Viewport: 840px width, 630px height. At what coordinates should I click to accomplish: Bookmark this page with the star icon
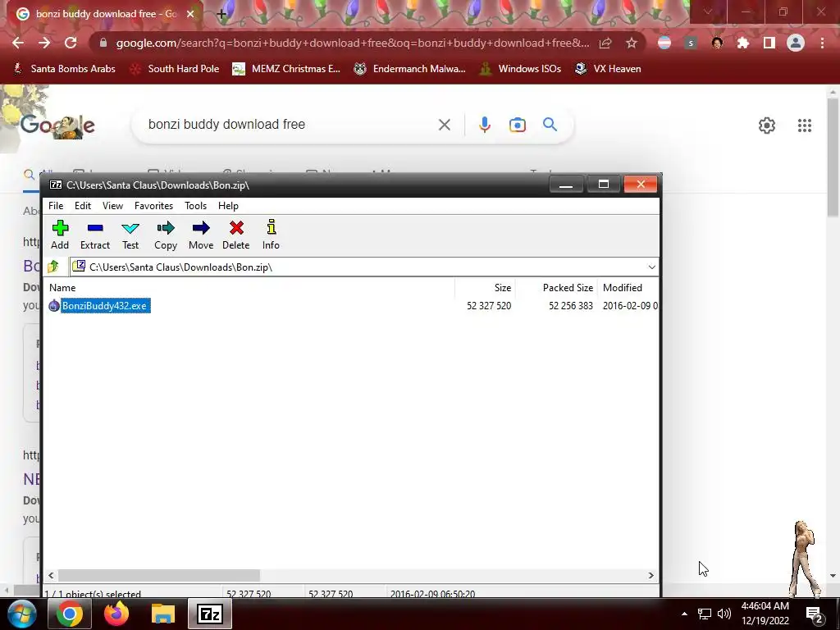click(x=632, y=43)
